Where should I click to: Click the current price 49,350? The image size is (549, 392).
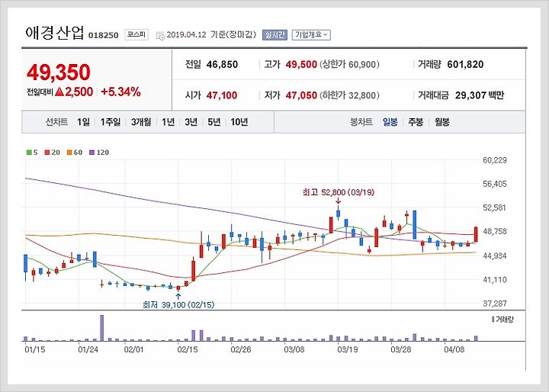pos(59,72)
